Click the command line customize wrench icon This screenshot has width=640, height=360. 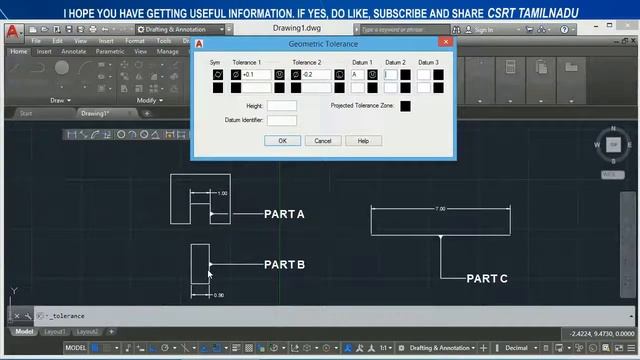click(28, 316)
